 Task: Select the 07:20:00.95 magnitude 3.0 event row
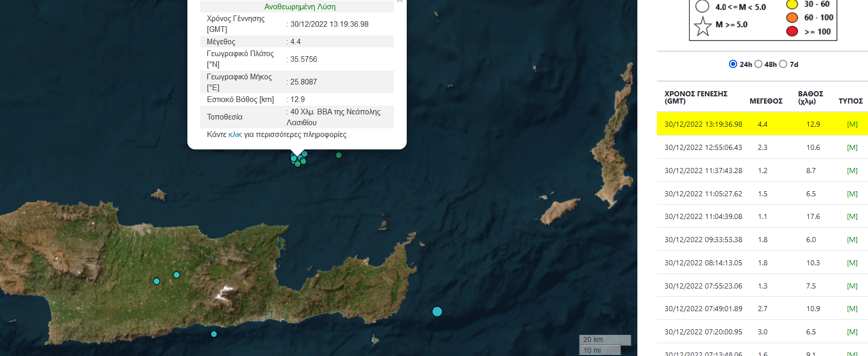(703, 332)
